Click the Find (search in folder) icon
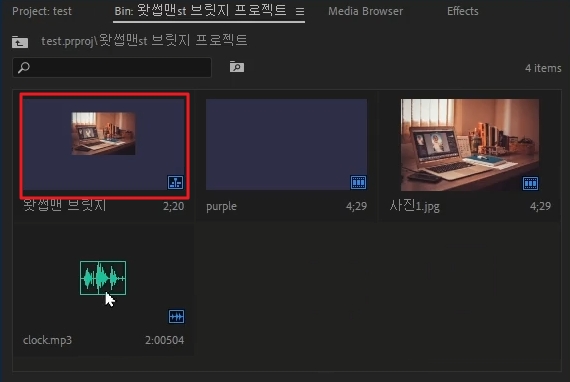 click(237, 67)
